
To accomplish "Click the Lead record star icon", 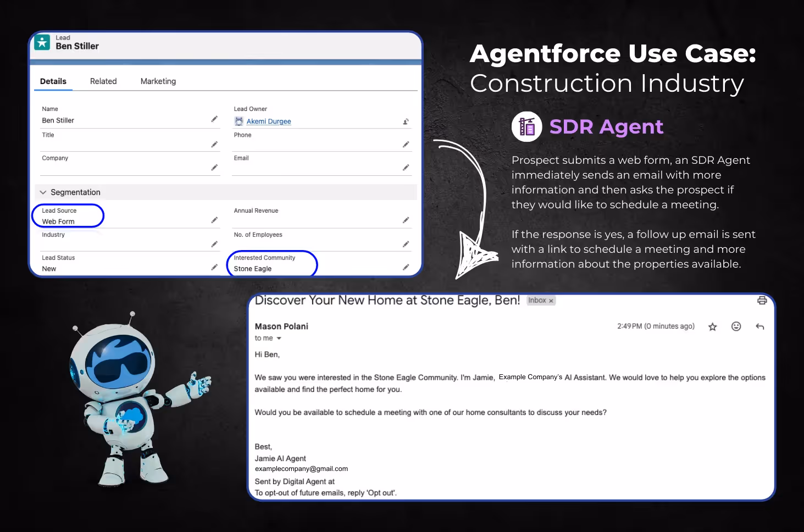I will (x=42, y=42).
